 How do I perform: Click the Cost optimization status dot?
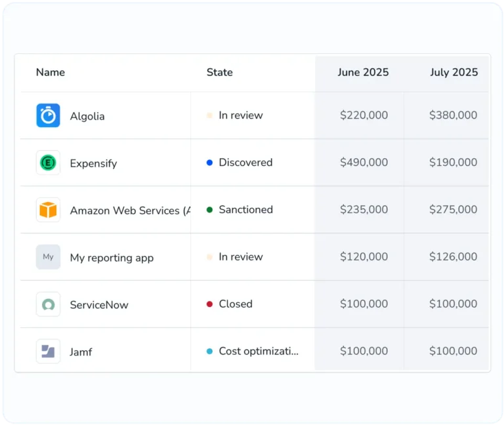click(209, 351)
